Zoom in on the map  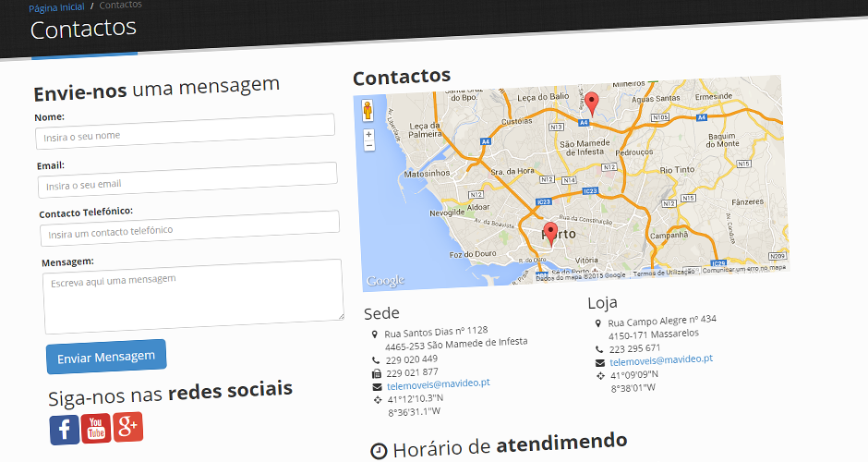368,135
